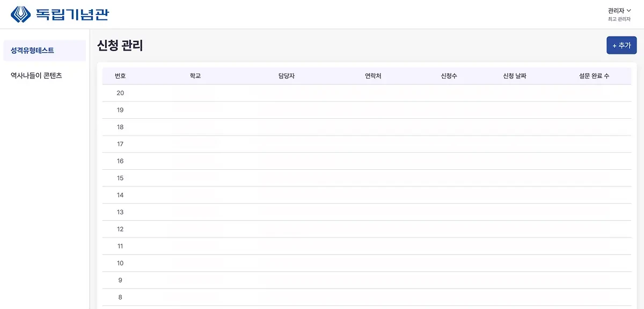Choose the row numbered 15
Image resolution: width=644 pixels, height=309 pixels.
(120, 178)
